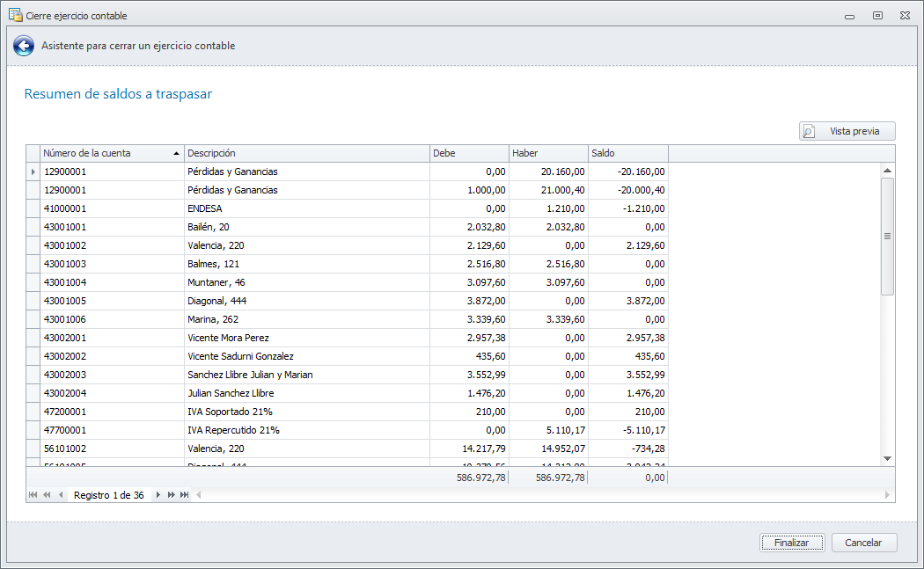Click the Debe column header
The height and width of the screenshot is (569, 924).
coord(469,153)
